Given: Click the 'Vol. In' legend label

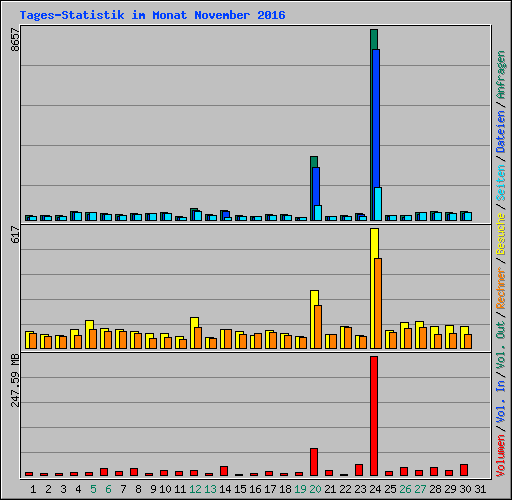Looking at the screenshot, I should (501, 402).
